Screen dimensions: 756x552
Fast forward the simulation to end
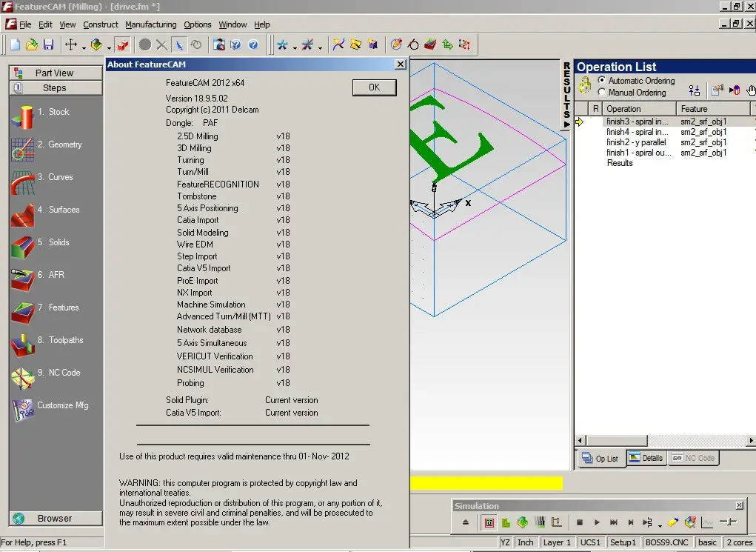point(613,522)
